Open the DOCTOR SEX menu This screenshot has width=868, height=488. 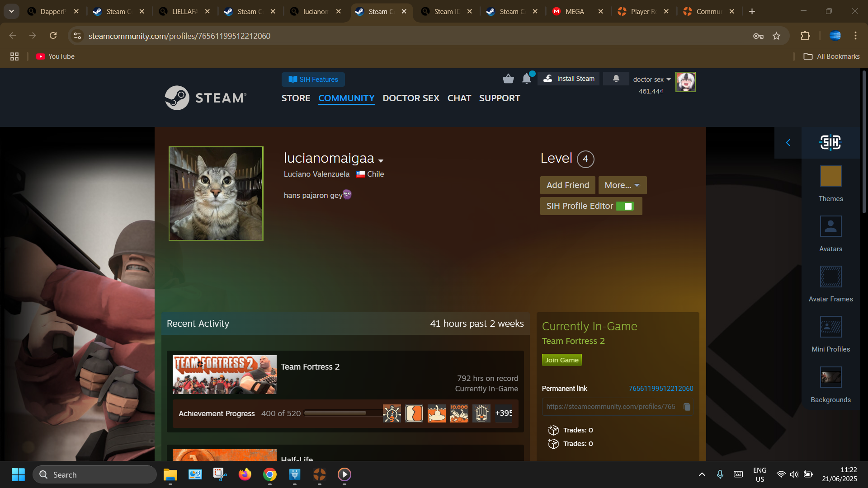(410, 98)
